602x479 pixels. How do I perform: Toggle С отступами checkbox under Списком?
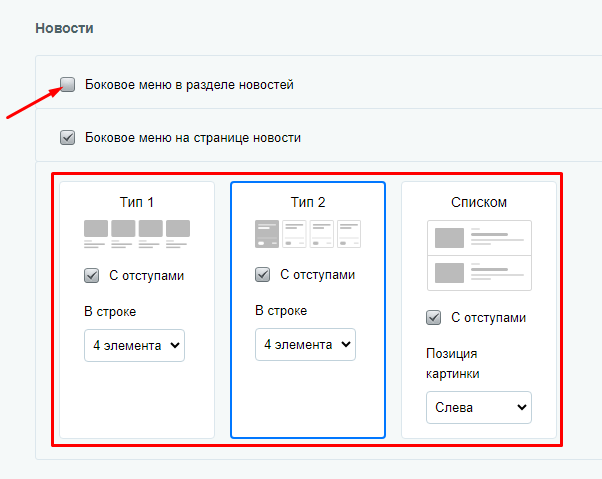click(x=433, y=317)
